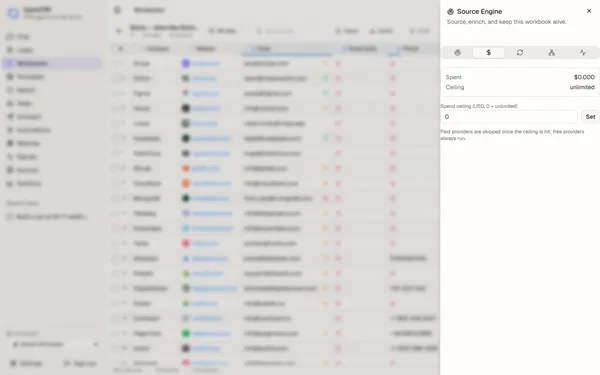Focus the Spend ceiling input field
600x375 pixels.
pyautogui.click(x=509, y=117)
